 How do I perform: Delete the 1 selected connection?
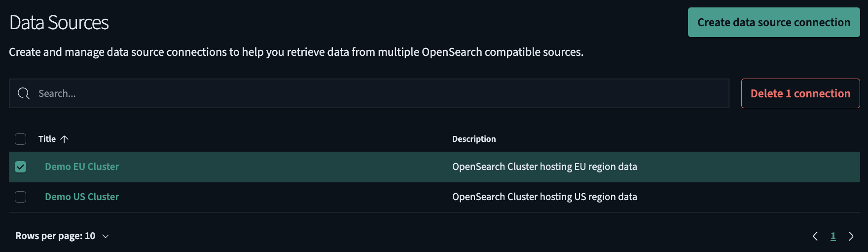point(800,93)
